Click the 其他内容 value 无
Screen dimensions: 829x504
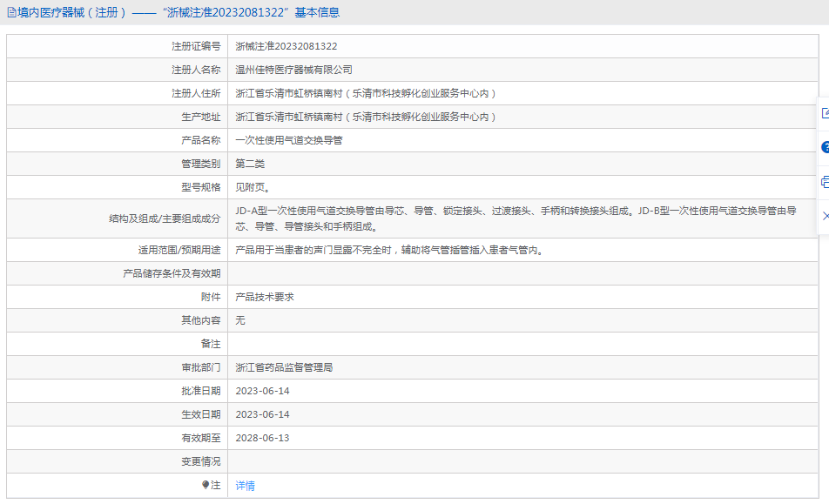pos(240,320)
